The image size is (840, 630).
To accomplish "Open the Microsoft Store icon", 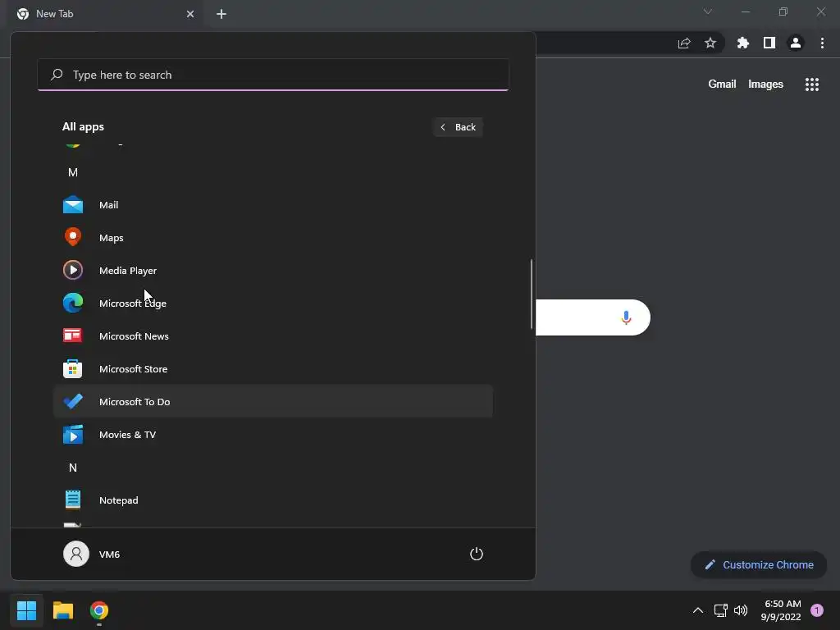I will click(x=73, y=368).
